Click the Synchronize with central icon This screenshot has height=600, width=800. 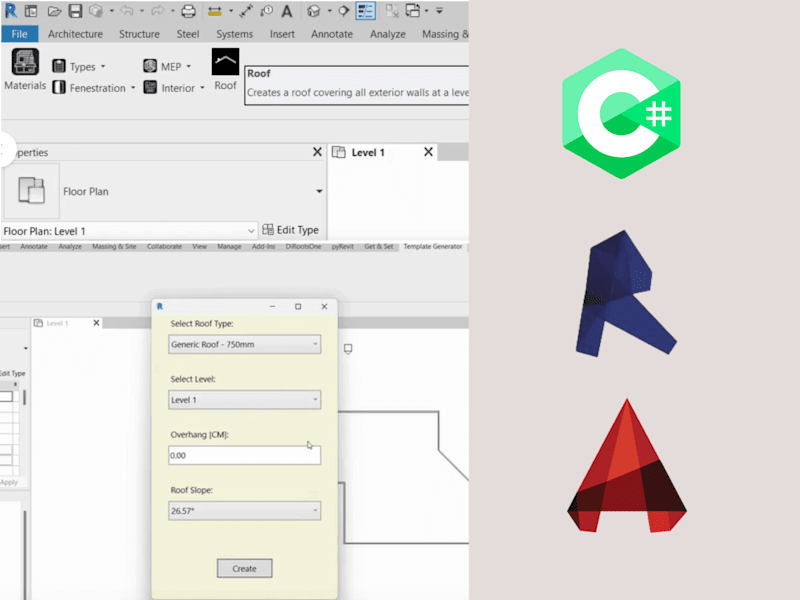[96, 11]
